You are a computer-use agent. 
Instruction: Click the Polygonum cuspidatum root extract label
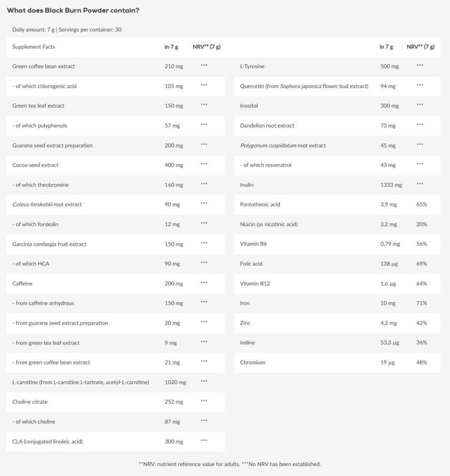click(x=283, y=145)
